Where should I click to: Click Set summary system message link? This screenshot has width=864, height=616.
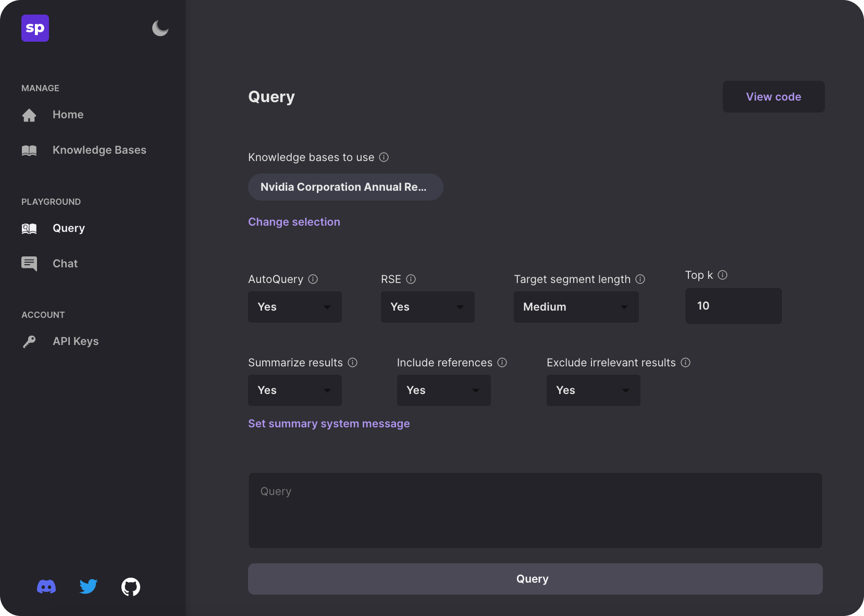pyautogui.click(x=329, y=424)
